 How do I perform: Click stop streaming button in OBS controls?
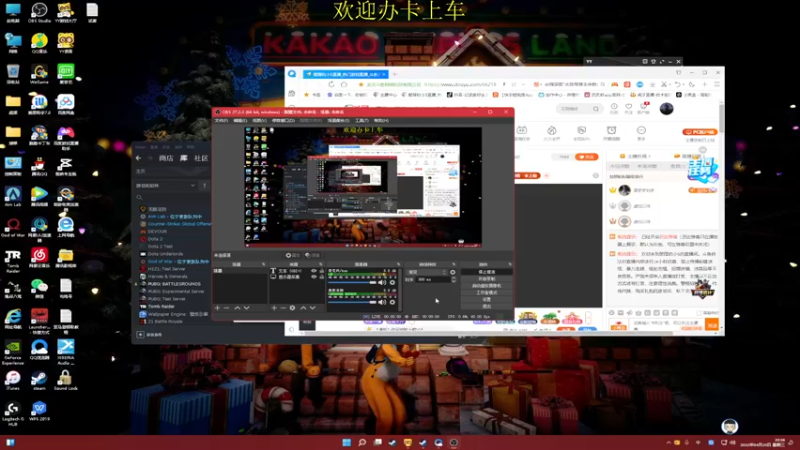pyautogui.click(x=487, y=272)
